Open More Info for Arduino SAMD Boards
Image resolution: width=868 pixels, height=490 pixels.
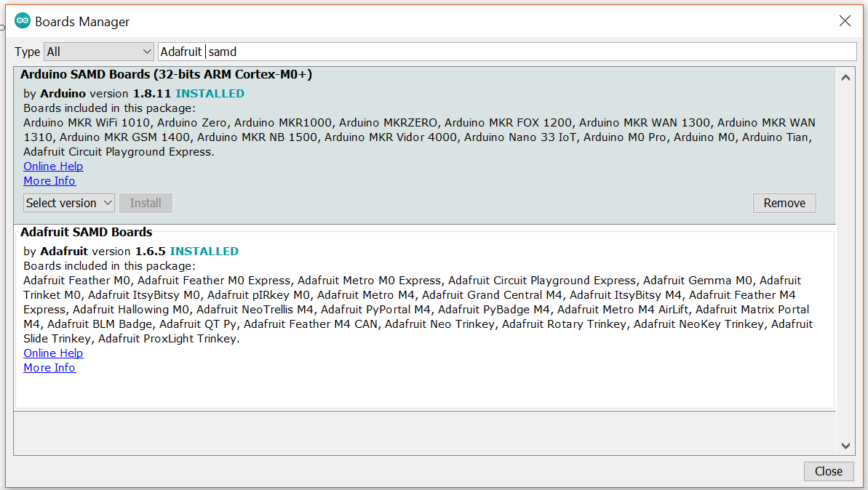tap(49, 181)
